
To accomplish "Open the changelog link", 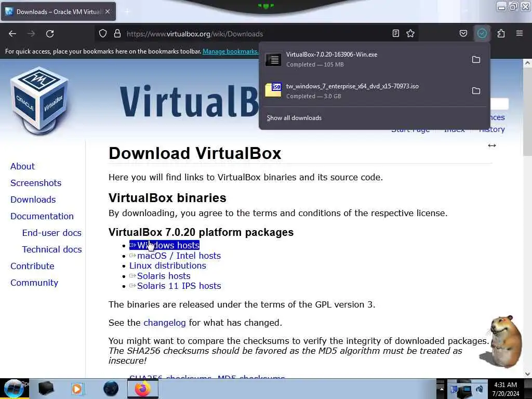I will tap(165, 323).
